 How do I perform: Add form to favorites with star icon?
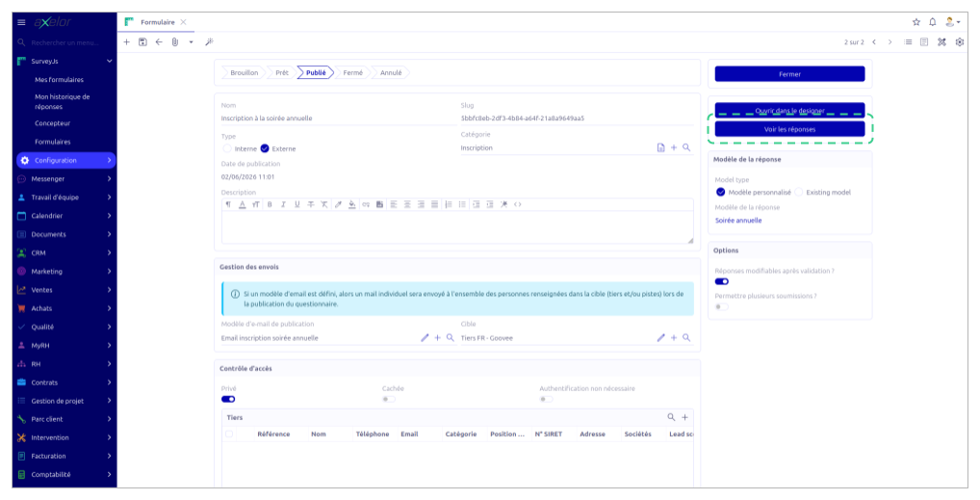coord(916,22)
